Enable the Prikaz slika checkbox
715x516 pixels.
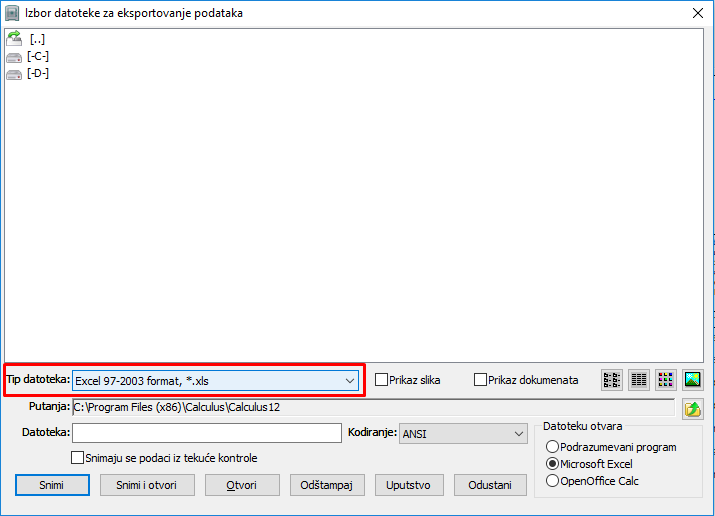coord(382,380)
